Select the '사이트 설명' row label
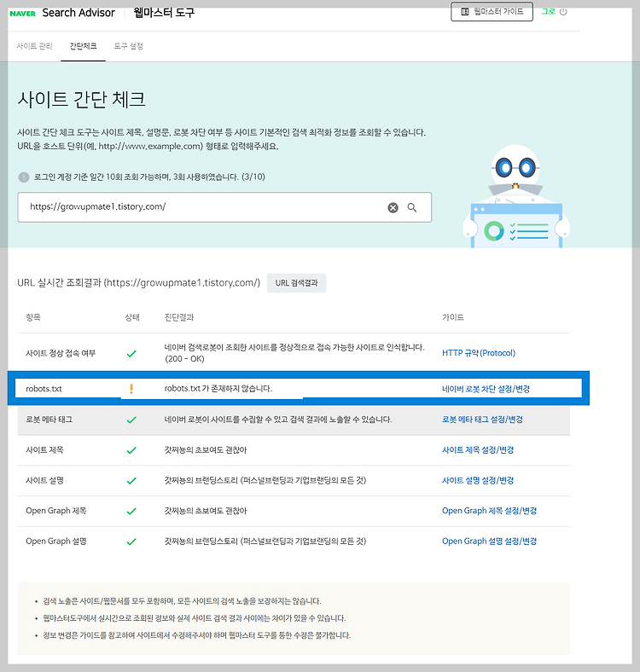Screen dimensions: 640x672 click(44, 480)
